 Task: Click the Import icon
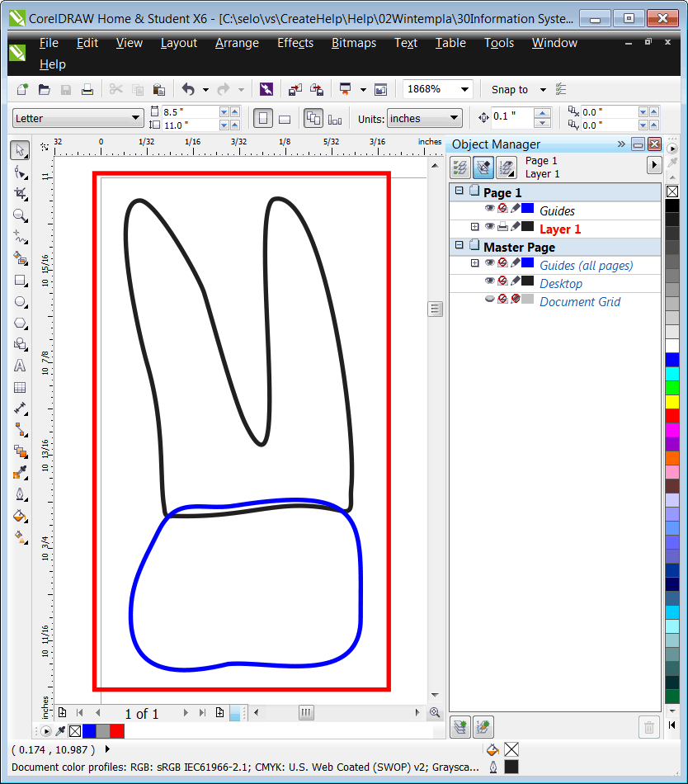[295, 89]
